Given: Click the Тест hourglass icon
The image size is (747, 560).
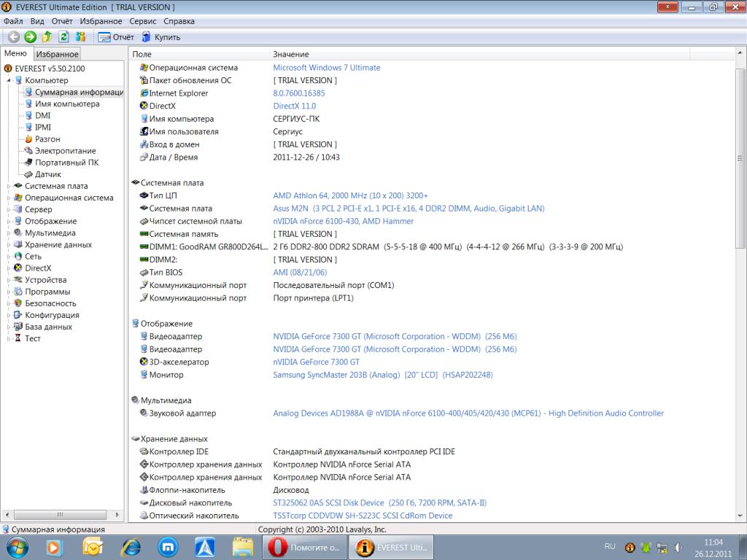Looking at the screenshot, I should [18, 338].
